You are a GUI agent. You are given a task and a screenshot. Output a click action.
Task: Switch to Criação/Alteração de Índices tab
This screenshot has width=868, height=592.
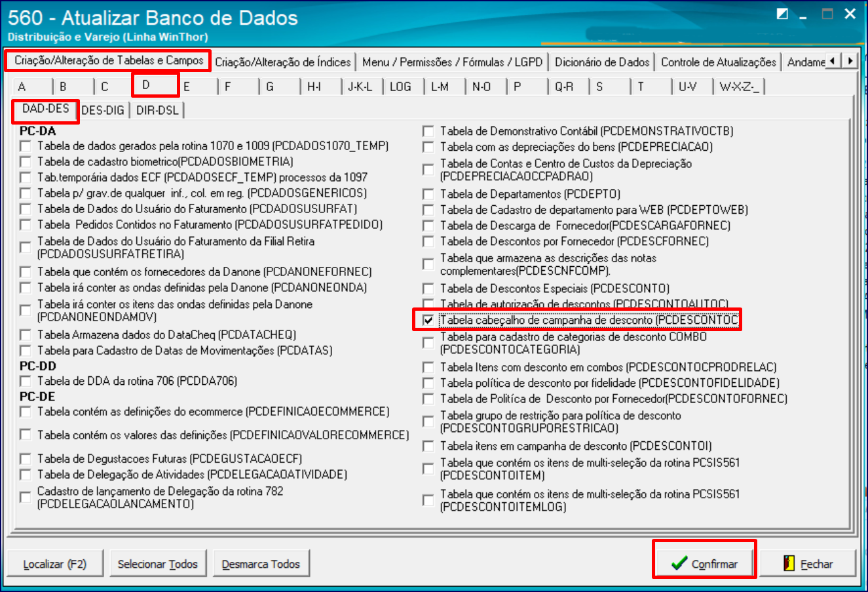pyautogui.click(x=283, y=62)
